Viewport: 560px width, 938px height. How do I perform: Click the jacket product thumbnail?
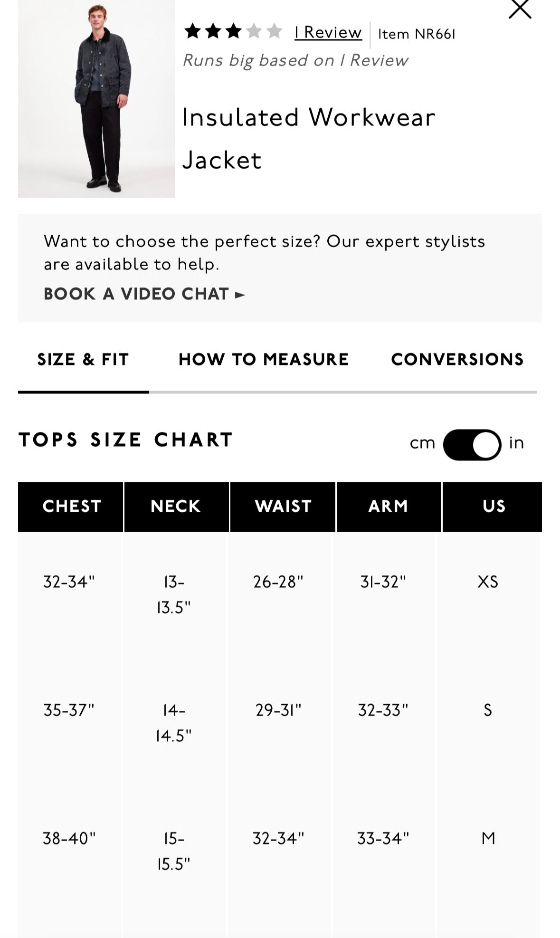pos(96,98)
